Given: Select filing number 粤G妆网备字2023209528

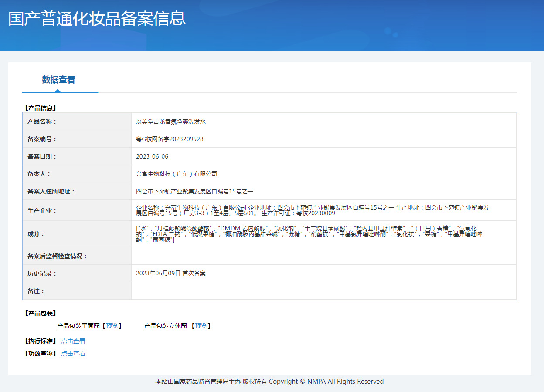Looking at the screenshot, I should pyautogui.click(x=170, y=139).
